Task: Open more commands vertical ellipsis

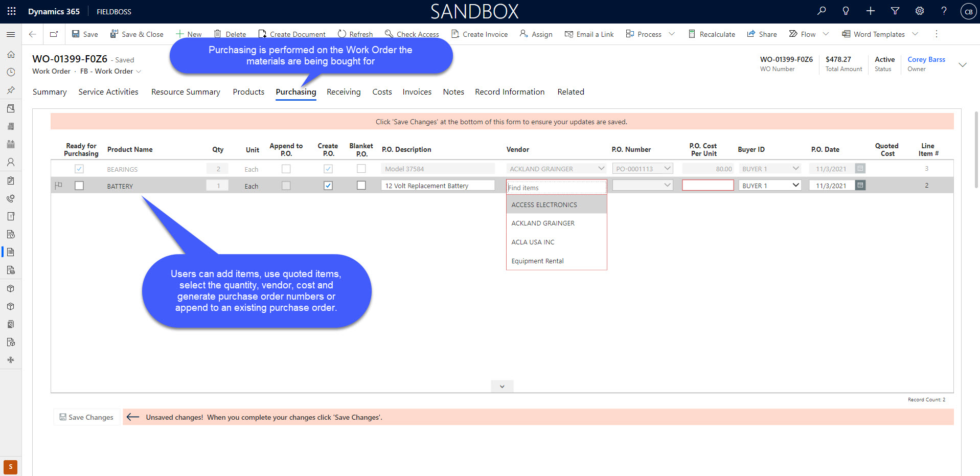Action: click(937, 34)
